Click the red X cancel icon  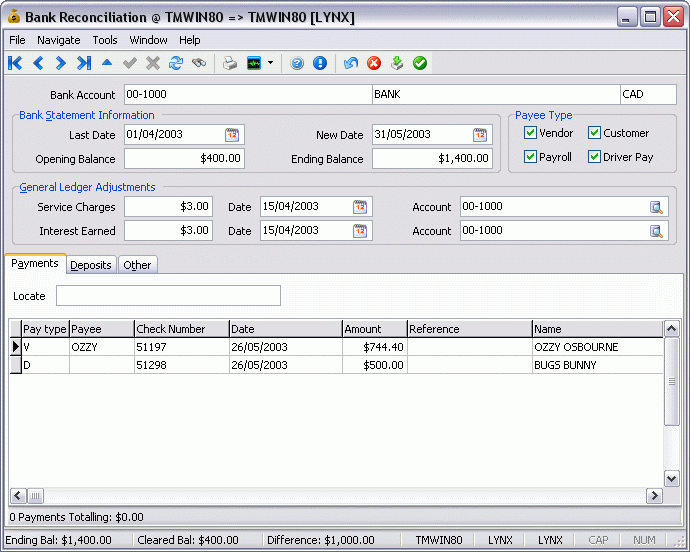pos(374,63)
